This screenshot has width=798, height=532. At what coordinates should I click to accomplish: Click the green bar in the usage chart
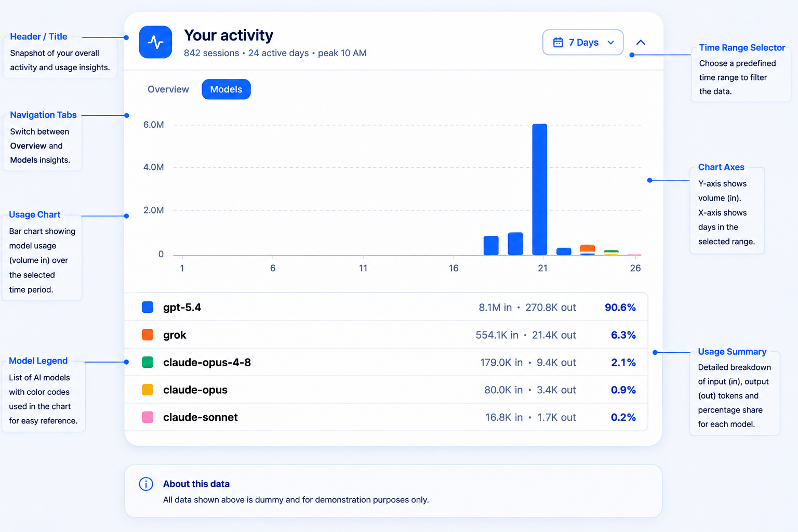coord(611,251)
